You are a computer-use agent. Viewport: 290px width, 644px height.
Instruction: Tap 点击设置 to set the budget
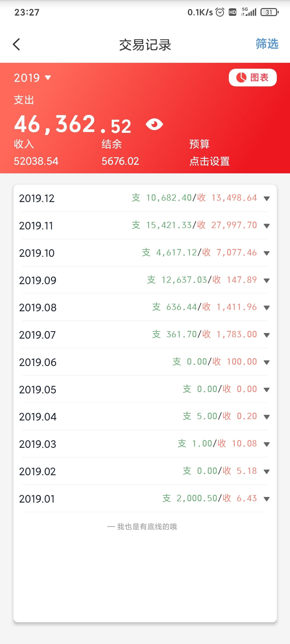(x=209, y=161)
